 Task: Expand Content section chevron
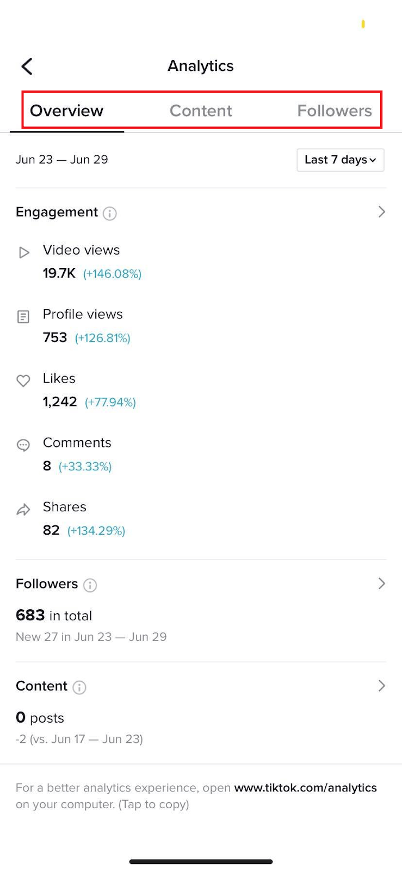coord(381,686)
